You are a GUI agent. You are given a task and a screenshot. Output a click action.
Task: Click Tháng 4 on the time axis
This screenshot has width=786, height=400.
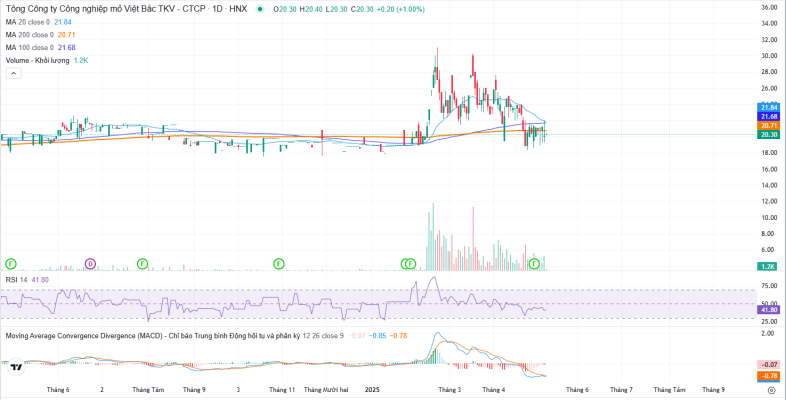pyautogui.click(x=494, y=389)
